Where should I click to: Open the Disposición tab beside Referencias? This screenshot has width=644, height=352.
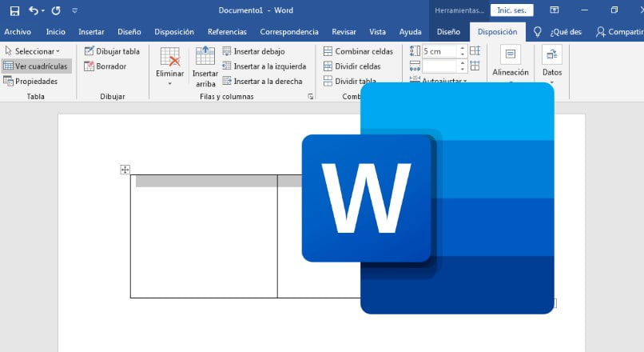[174, 32]
